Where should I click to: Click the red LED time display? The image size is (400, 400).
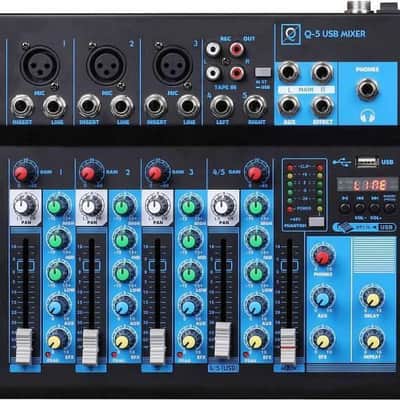367,185
